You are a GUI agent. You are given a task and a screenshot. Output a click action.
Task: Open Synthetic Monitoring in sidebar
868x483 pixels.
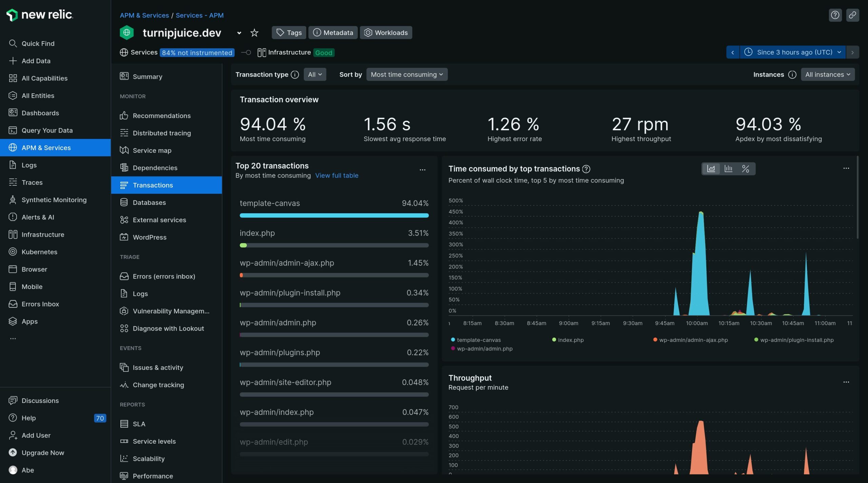click(55, 200)
